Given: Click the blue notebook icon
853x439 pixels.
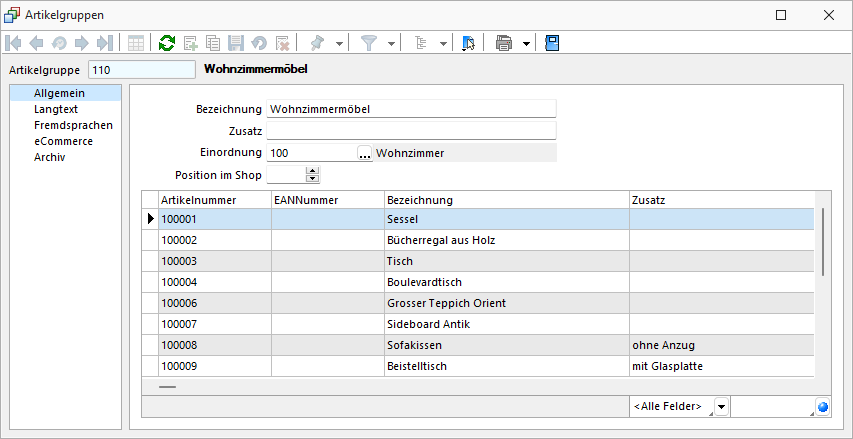Looking at the screenshot, I should [552, 43].
